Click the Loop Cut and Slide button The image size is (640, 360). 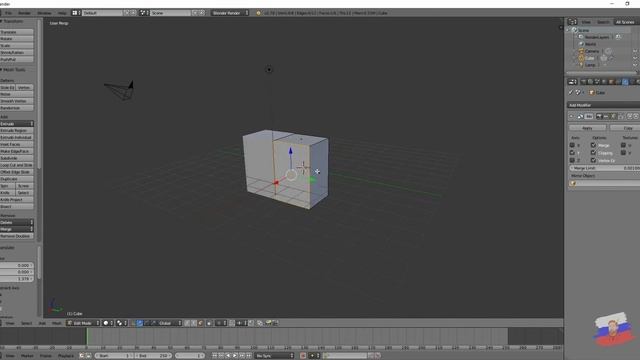[x=16, y=165]
